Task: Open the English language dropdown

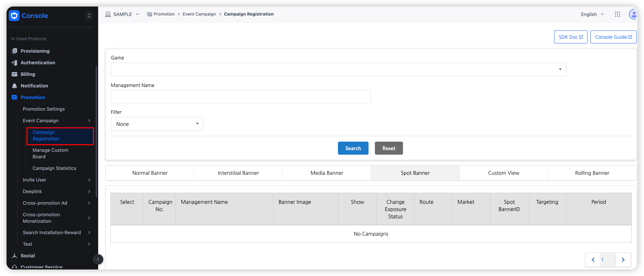Action: (592, 14)
